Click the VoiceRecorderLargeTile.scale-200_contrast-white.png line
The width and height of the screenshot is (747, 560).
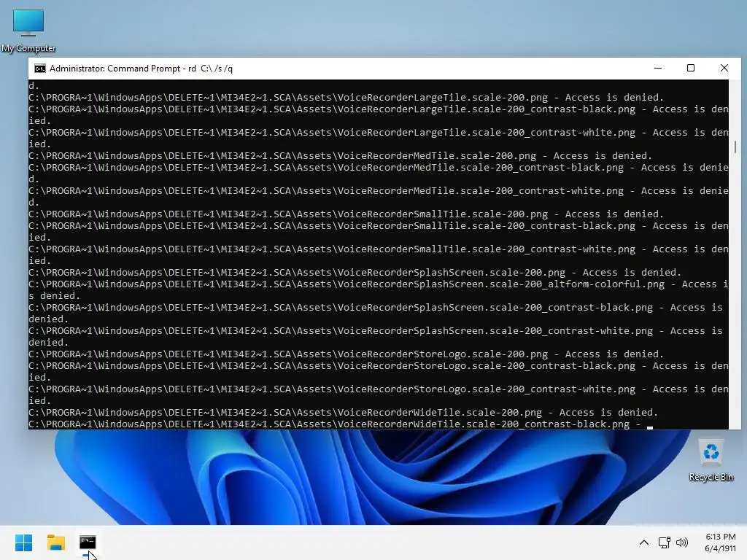coord(379,138)
